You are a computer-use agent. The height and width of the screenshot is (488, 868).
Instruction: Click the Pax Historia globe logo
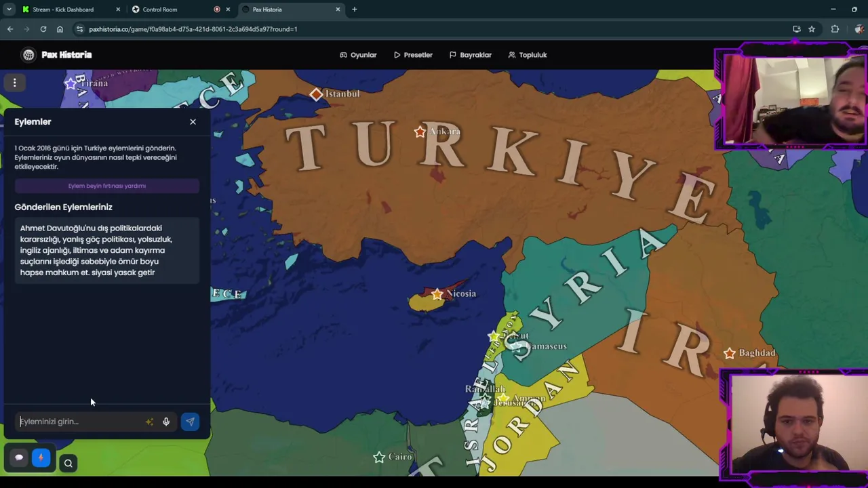(28, 55)
